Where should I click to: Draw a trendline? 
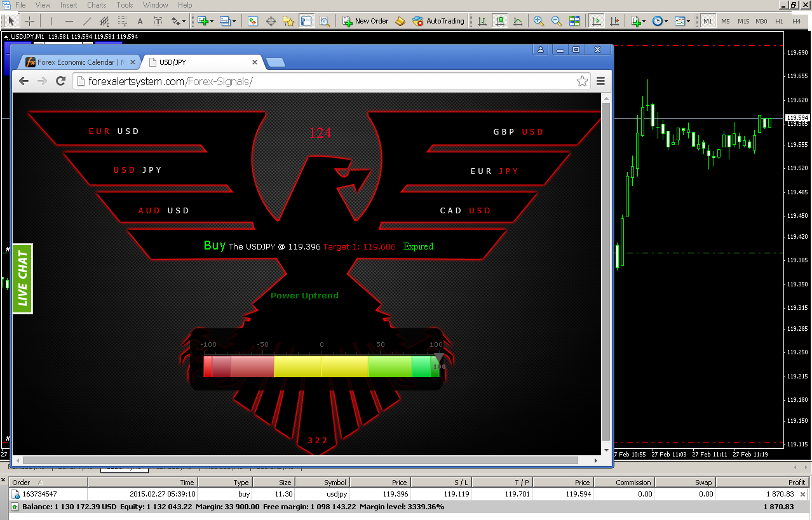[87, 21]
